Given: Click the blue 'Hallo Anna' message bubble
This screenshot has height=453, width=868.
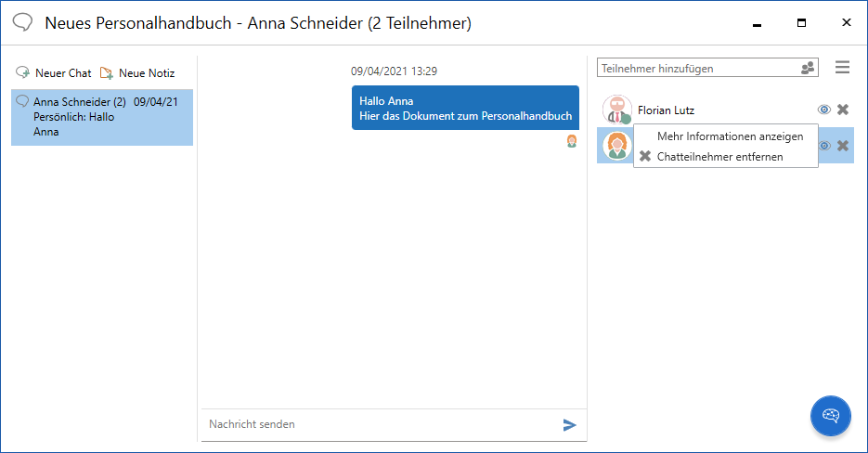Looking at the screenshot, I should click(x=465, y=109).
